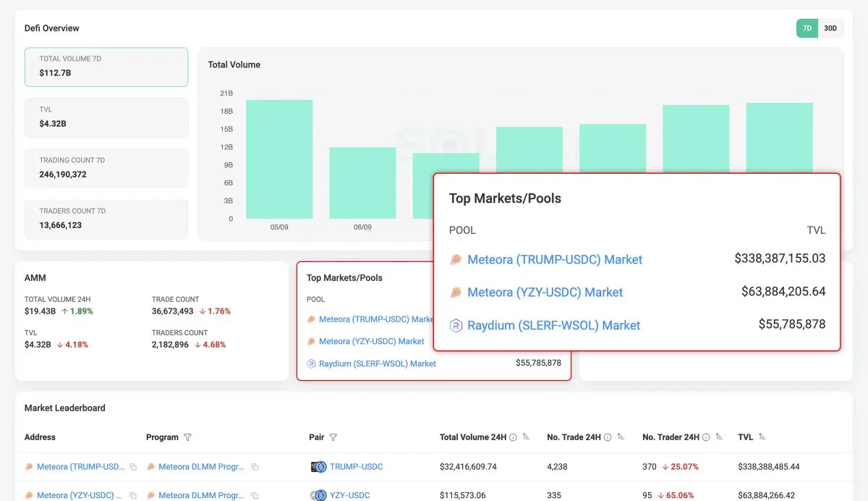Sort the leaderboard by TVL using its sort icon
The height and width of the screenshot is (501, 868).
pos(762,437)
